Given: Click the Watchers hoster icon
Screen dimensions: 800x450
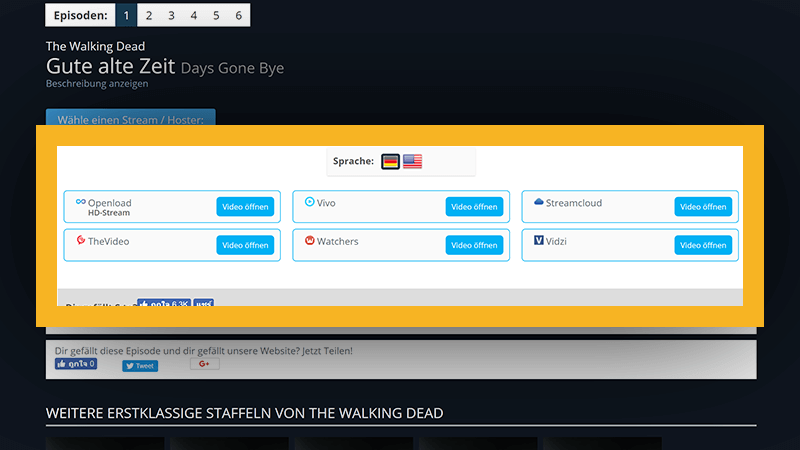Looking at the screenshot, I should (x=309, y=240).
